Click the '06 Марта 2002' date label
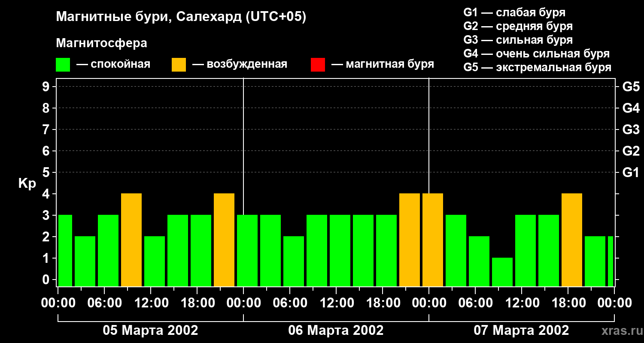The width and height of the screenshot is (644, 343). (x=336, y=331)
